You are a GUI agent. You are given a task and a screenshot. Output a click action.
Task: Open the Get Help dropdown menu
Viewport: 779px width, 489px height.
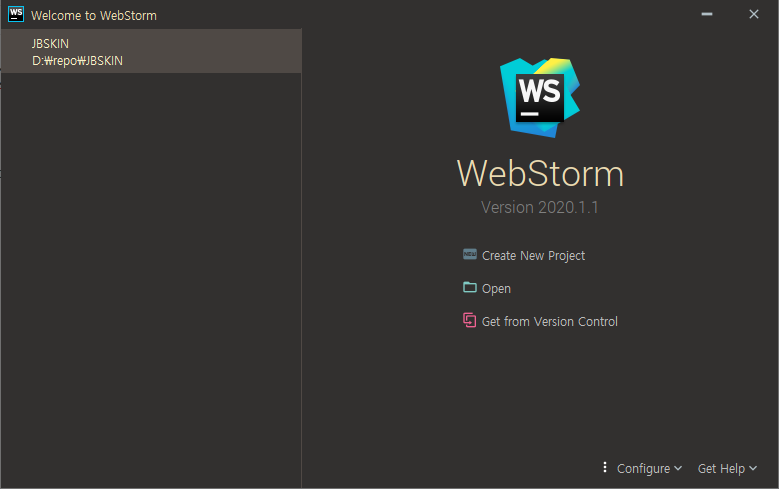(727, 469)
